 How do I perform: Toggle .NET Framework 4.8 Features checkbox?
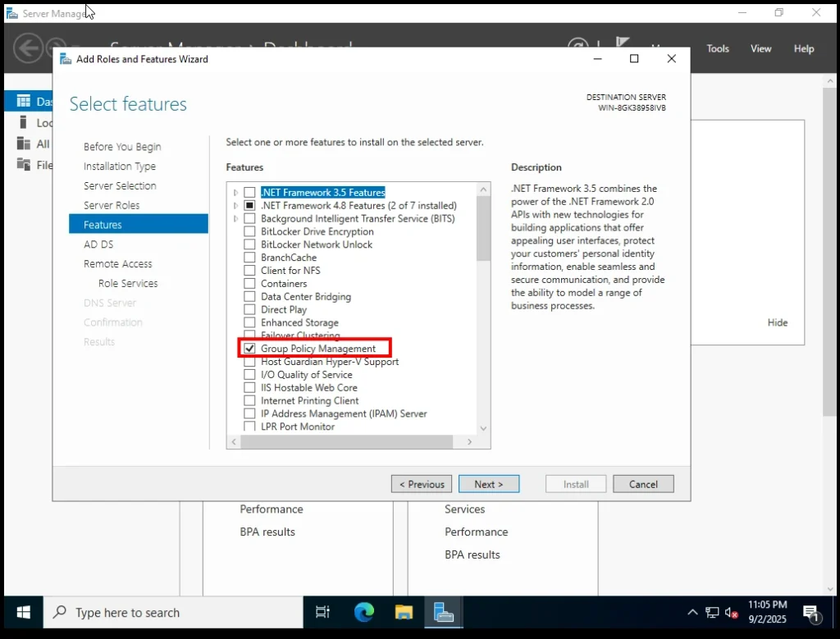click(249, 205)
